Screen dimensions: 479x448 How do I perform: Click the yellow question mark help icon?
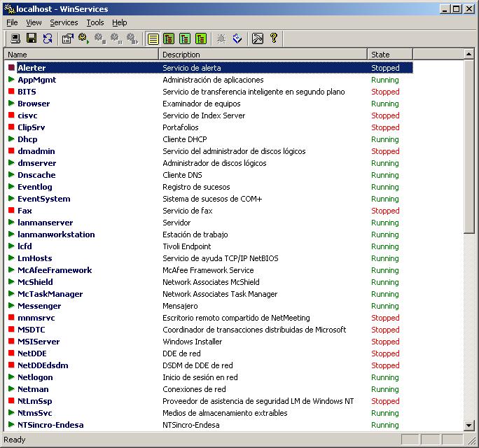274,38
